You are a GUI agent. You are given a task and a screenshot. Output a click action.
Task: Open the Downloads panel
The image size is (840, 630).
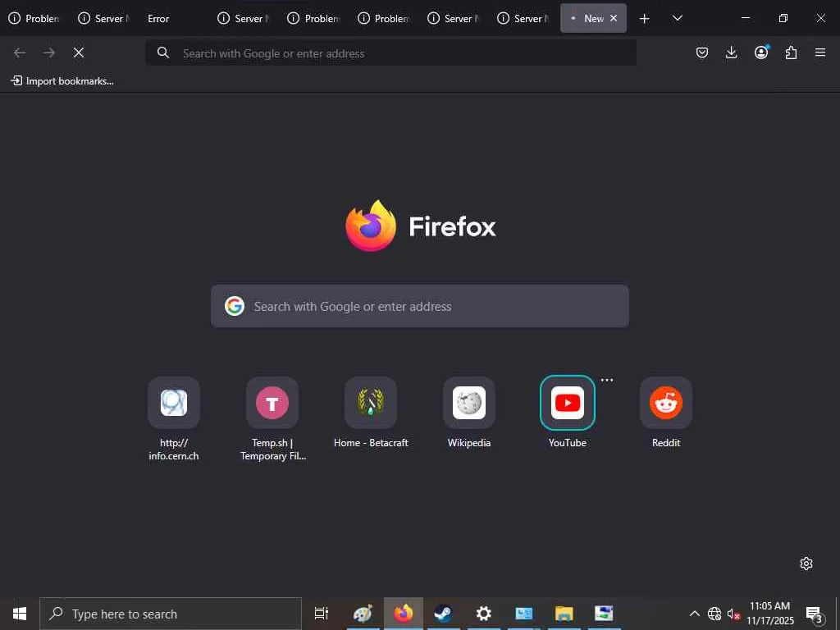pos(731,52)
